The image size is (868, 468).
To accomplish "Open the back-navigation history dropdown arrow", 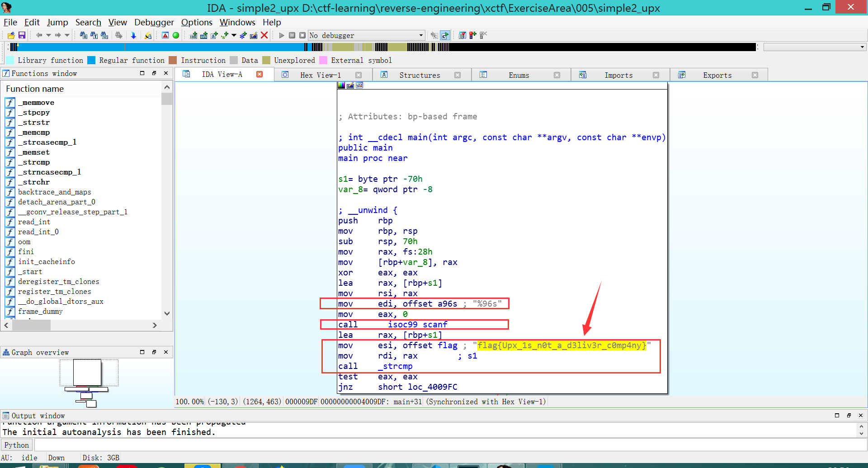I will point(48,35).
